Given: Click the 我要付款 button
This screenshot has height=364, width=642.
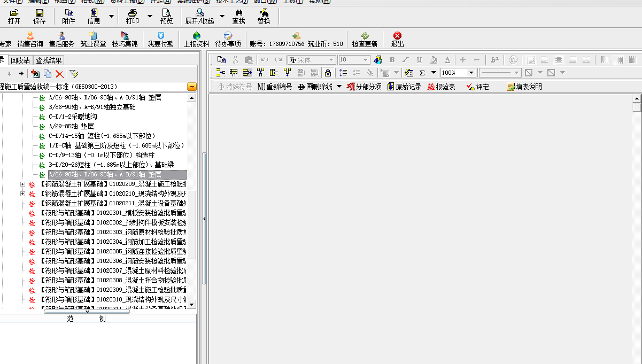Looking at the screenshot, I should coord(160,38).
